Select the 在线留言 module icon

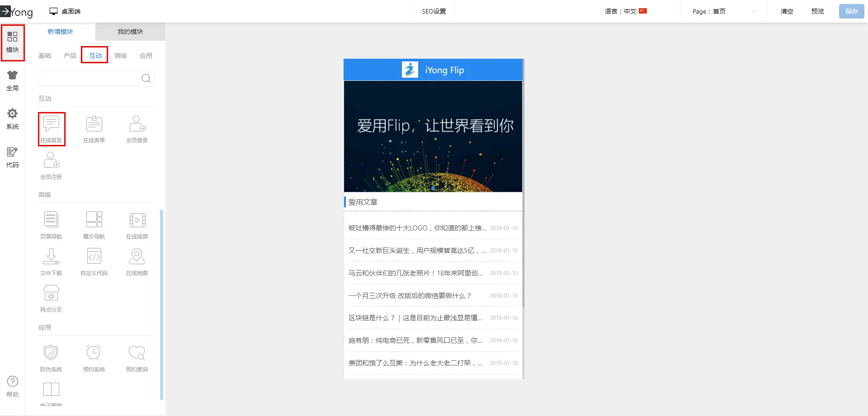[x=51, y=124]
